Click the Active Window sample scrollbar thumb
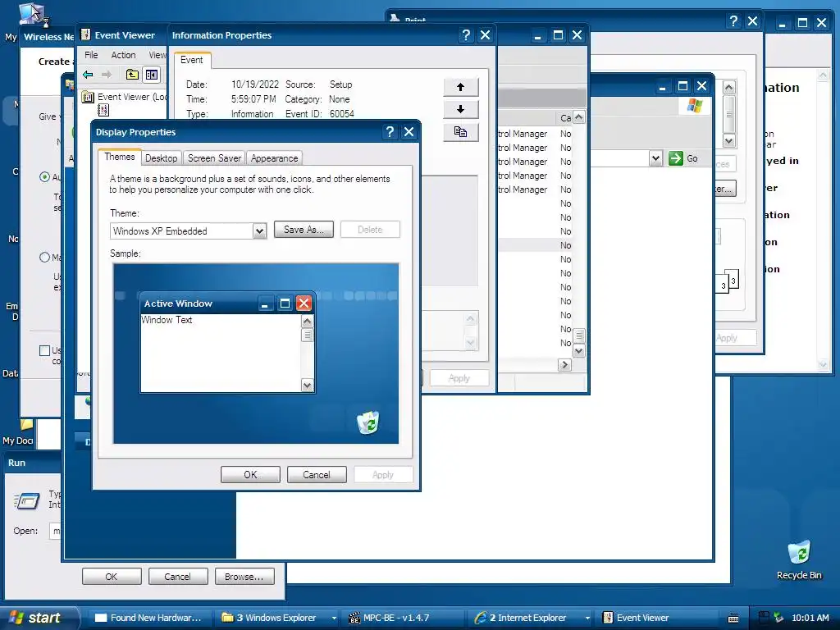 point(307,335)
